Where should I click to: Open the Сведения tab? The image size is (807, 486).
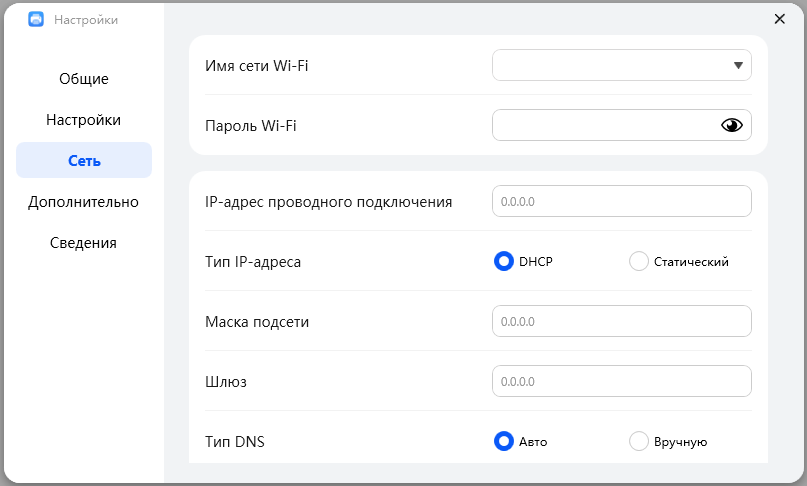coord(84,243)
